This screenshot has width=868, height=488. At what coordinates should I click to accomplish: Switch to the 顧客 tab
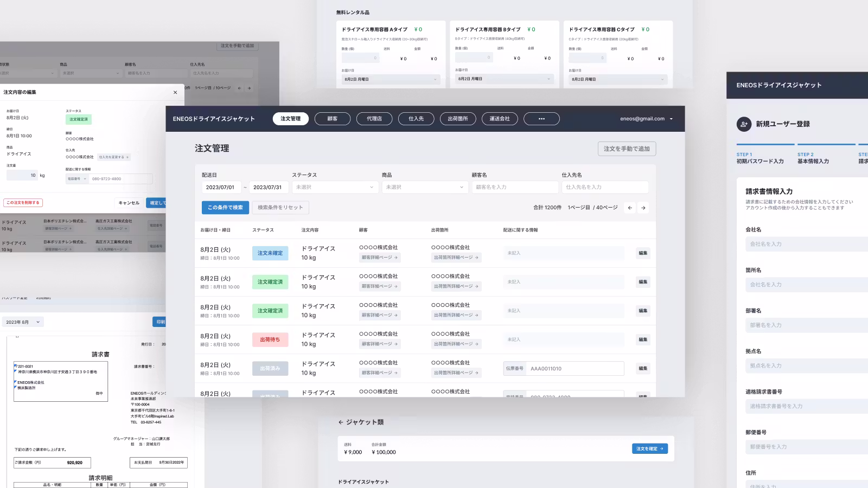pos(333,119)
